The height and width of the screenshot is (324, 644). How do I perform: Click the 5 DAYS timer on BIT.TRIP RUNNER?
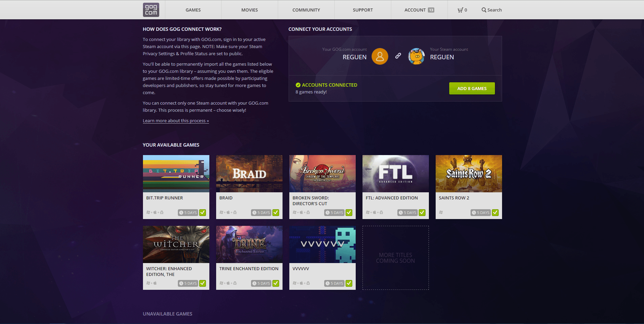(x=188, y=213)
